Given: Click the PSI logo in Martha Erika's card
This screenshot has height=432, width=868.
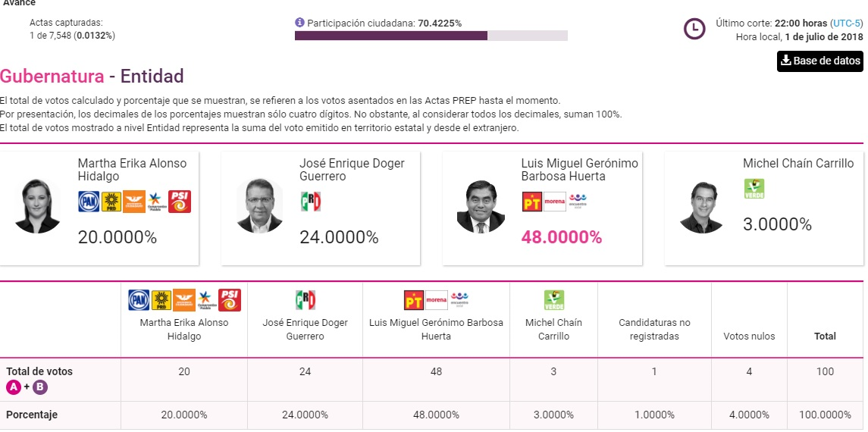Looking at the screenshot, I should pyautogui.click(x=180, y=201).
